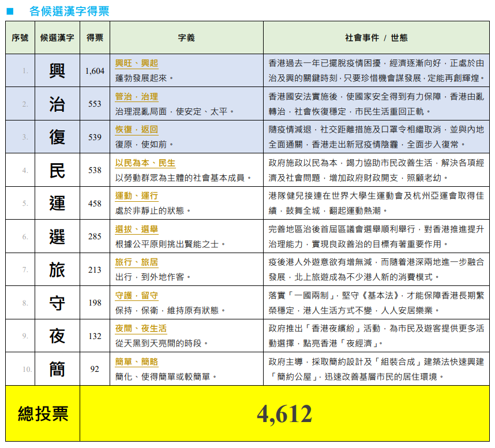Image resolution: width=495 pixels, height=448 pixels.
Task: Select the 以民為本、民生 link
Action: [145, 163]
